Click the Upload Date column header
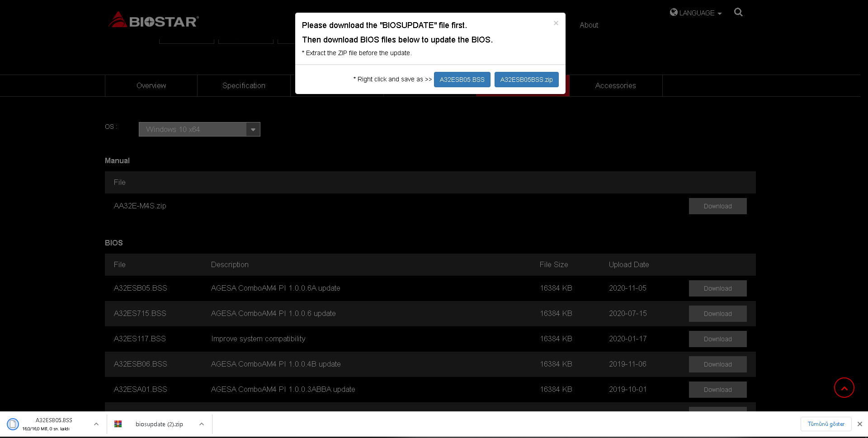The width and height of the screenshot is (868, 438). point(629,264)
